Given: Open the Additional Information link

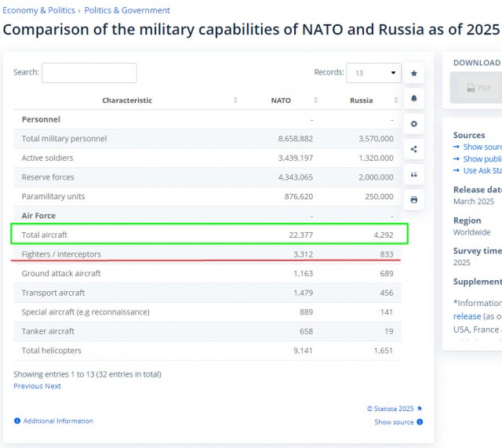Looking at the screenshot, I should click(57, 421).
